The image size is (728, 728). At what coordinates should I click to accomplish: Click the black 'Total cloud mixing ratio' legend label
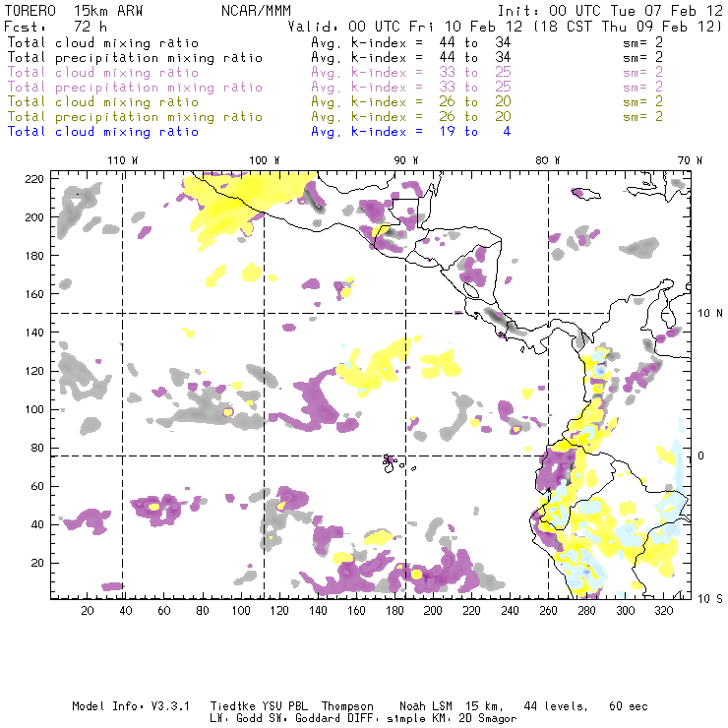click(x=103, y=43)
